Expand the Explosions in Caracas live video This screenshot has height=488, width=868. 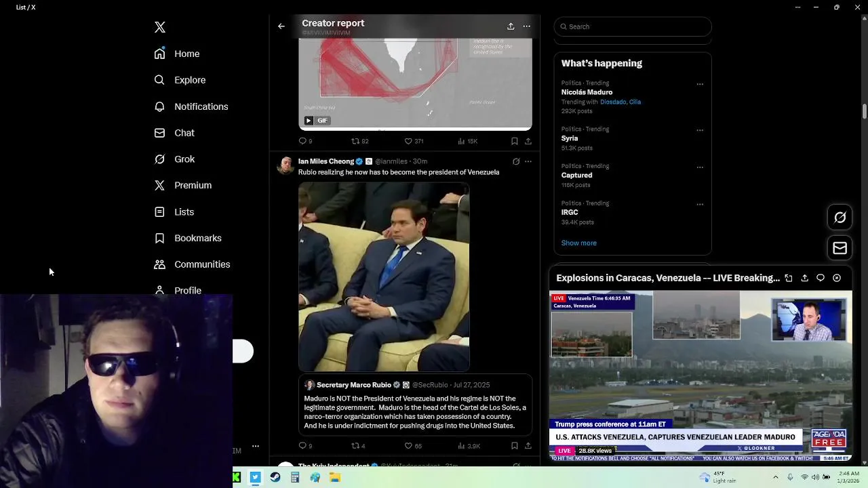click(789, 278)
